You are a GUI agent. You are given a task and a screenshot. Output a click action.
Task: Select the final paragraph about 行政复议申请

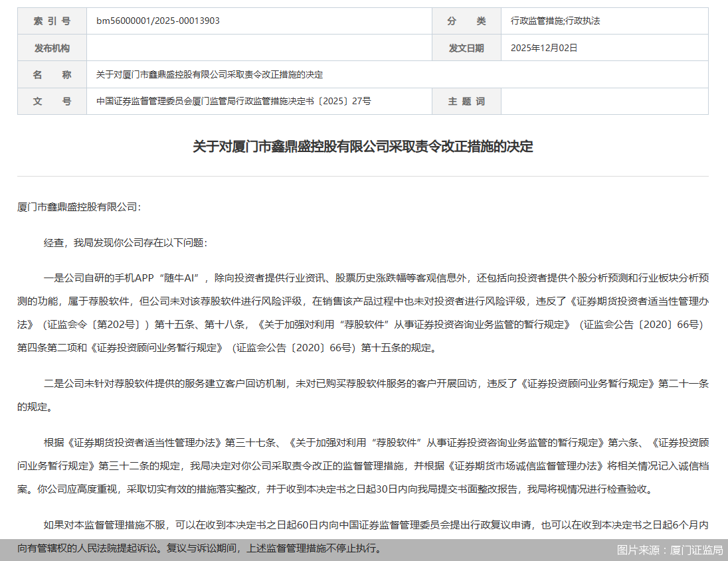click(x=364, y=533)
